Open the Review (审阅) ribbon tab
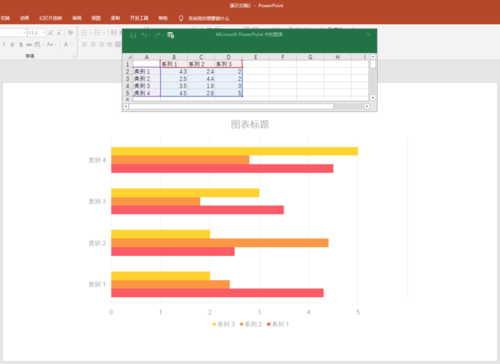Viewport: 500px width, 364px height. click(77, 18)
